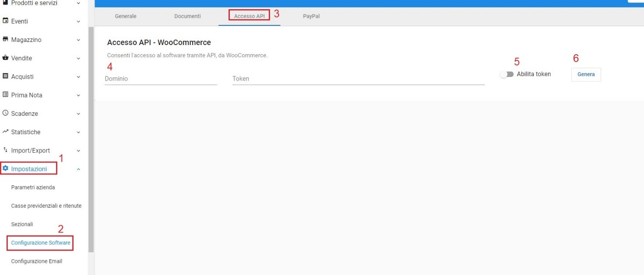The width and height of the screenshot is (644, 275).
Task: Click the Import/Export arrows icon
Action: click(x=6, y=150)
